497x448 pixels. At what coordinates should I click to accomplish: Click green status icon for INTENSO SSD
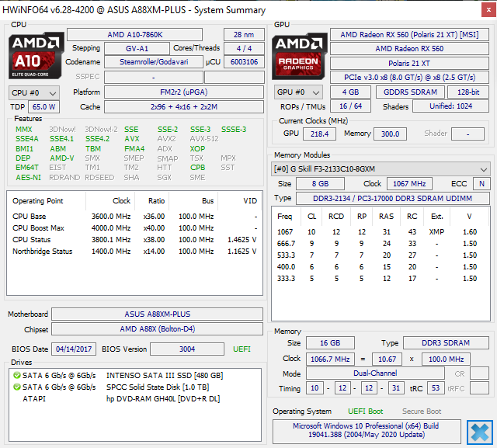click(x=17, y=376)
